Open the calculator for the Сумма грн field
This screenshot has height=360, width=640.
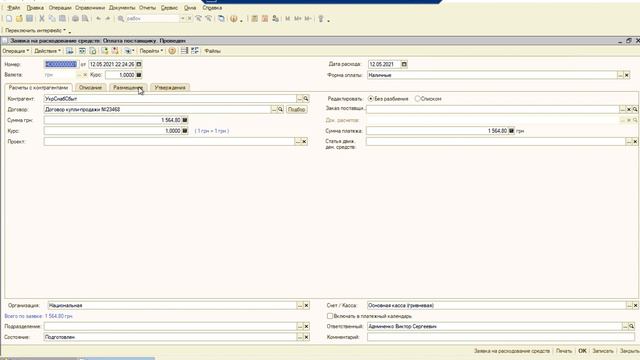(x=185, y=120)
